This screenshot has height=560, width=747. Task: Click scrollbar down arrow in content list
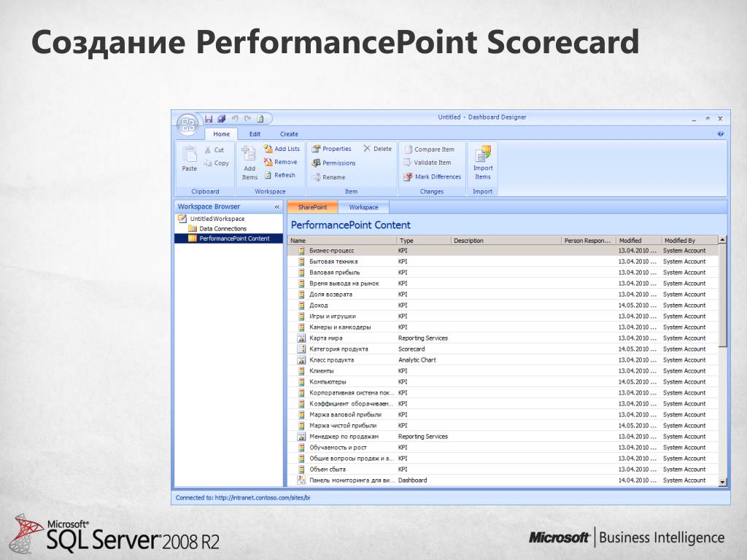pos(722,482)
